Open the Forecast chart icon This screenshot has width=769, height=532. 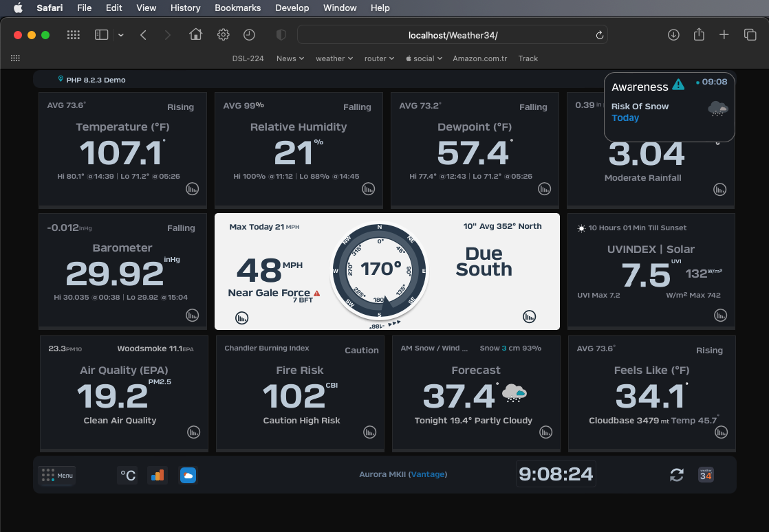coord(546,432)
